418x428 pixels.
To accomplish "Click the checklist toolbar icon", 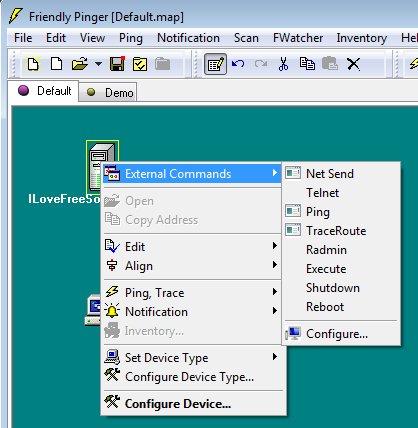I will tap(140, 64).
